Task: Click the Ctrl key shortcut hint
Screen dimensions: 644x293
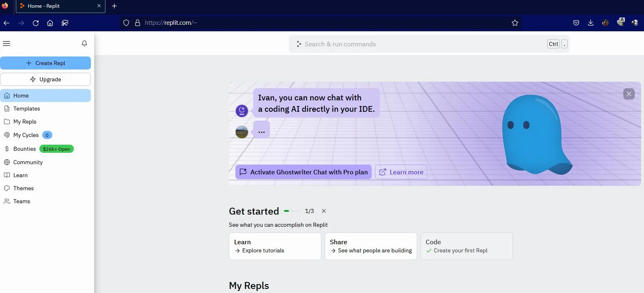Action: [x=554, y=44]
